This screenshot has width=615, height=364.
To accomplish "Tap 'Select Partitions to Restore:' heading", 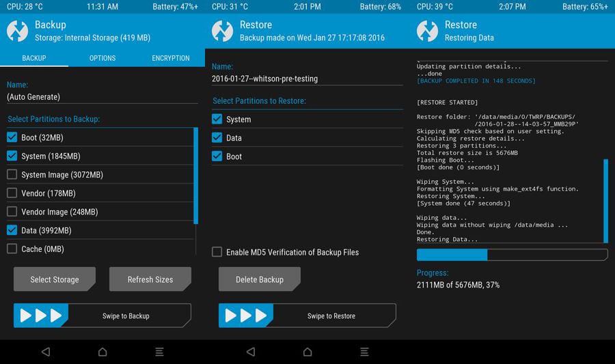I will tap(259, 100).
